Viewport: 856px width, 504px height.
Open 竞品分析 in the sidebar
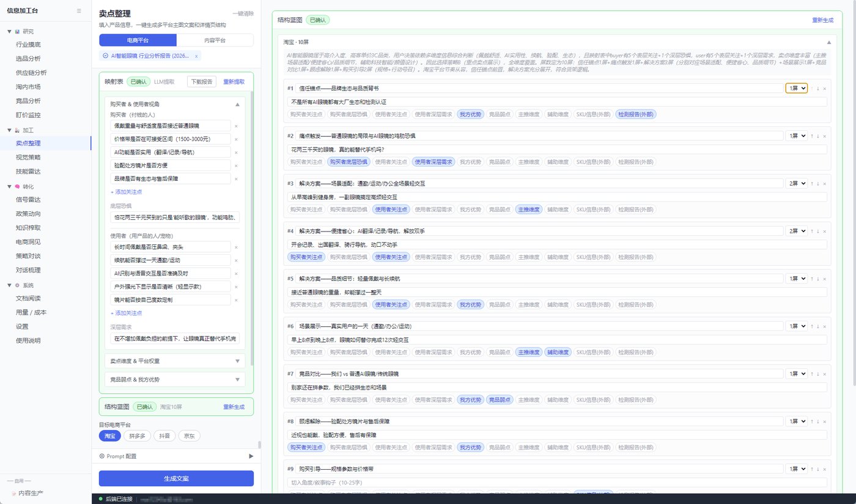[29, 101]
